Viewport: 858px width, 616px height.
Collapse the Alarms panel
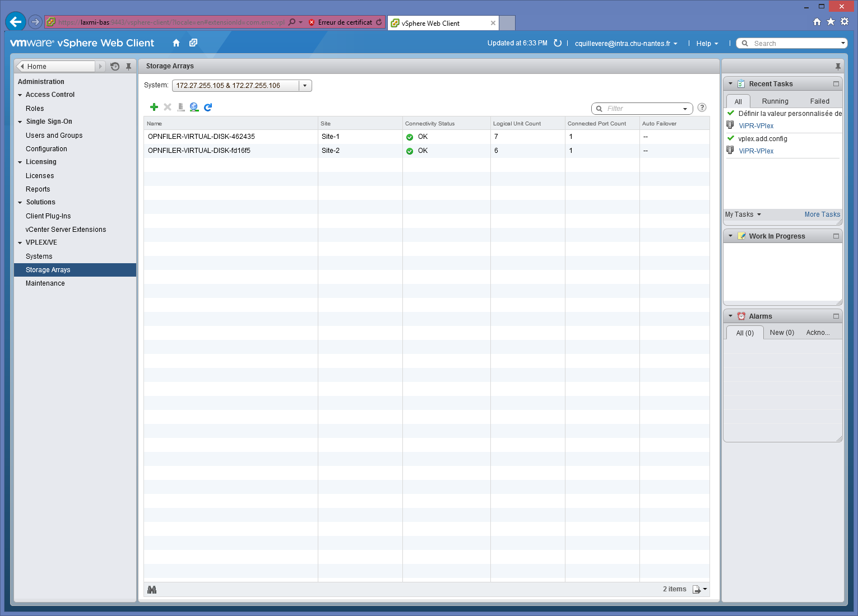click(730, 316)
